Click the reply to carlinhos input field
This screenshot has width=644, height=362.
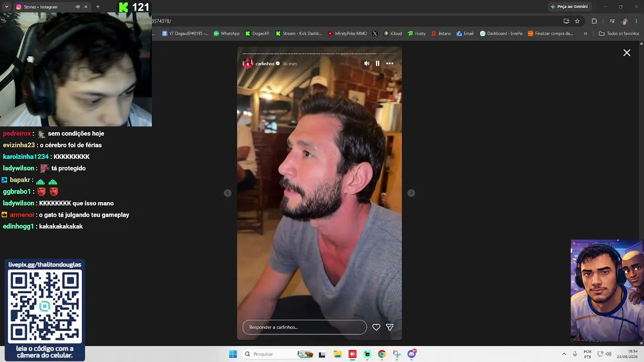304,327
